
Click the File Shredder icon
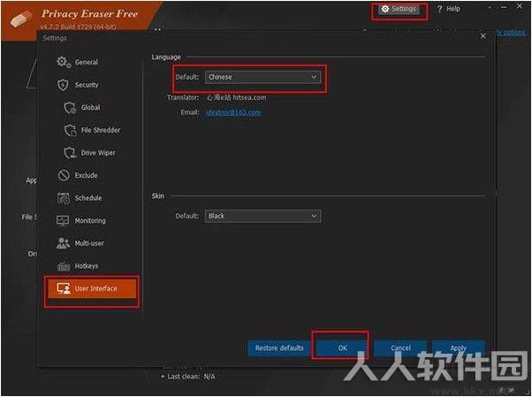pos(70,130)
